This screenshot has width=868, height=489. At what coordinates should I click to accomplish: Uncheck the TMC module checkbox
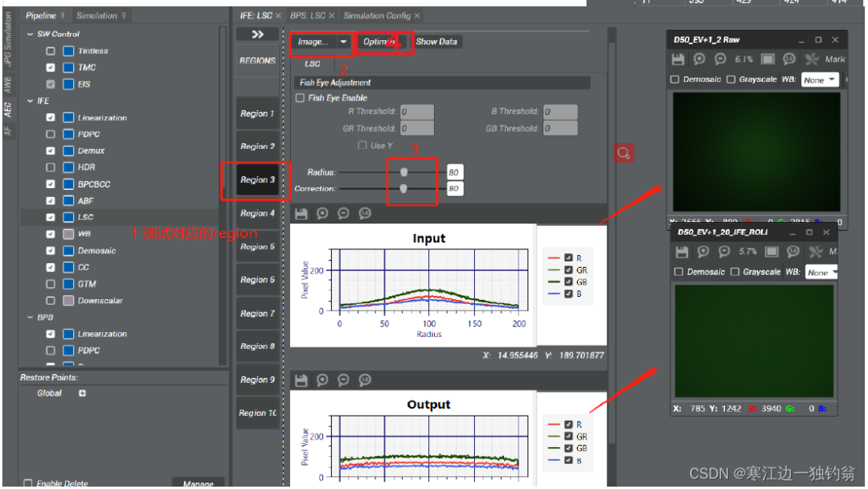(x=51, y=68)
